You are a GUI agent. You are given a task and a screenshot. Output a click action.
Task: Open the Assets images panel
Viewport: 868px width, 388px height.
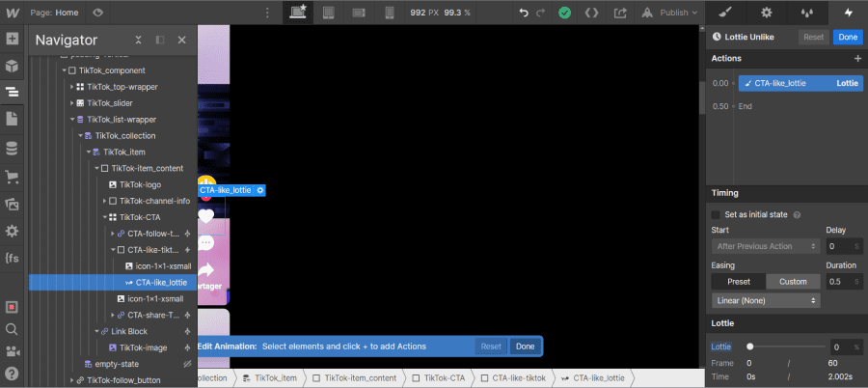click(x=12, y=204)
